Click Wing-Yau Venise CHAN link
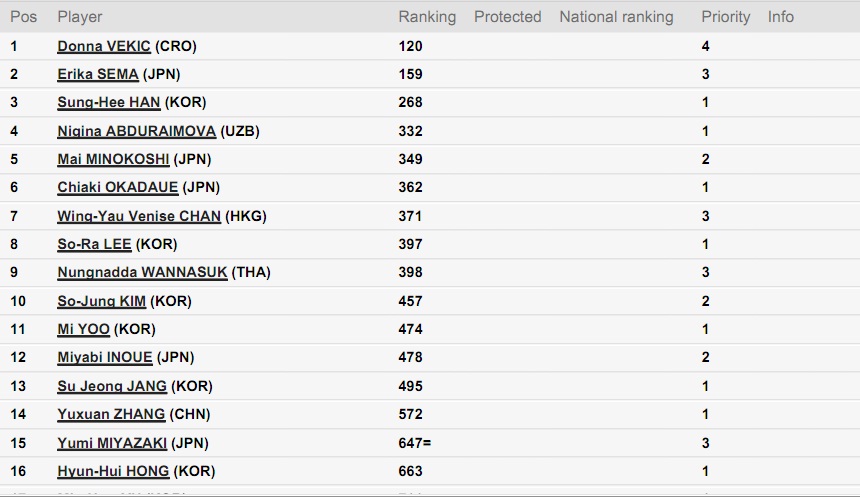860x497 pixels. (x=139, y=216)
